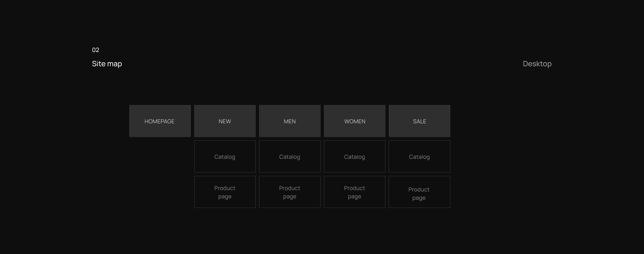644x254 pixels.
Task: Click Catalog box under NEW
Action: pos(225,156)
